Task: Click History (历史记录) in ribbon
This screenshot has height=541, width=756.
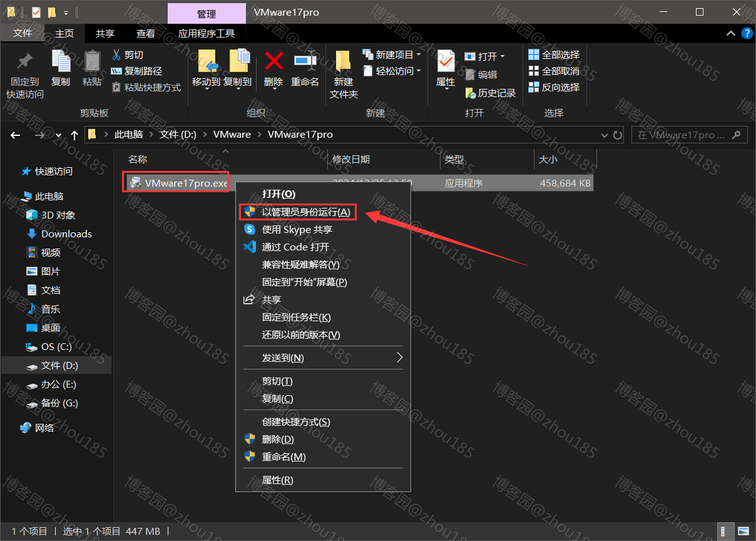Action: [491, 93]
